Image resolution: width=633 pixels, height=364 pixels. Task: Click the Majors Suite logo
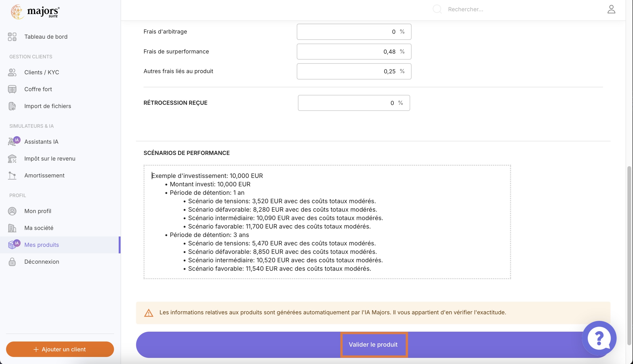[35, 11]
